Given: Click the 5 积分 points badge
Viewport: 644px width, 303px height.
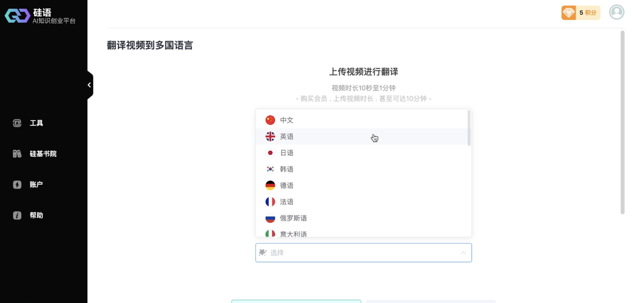Looking at the screenshot, I should coord(587,13).
